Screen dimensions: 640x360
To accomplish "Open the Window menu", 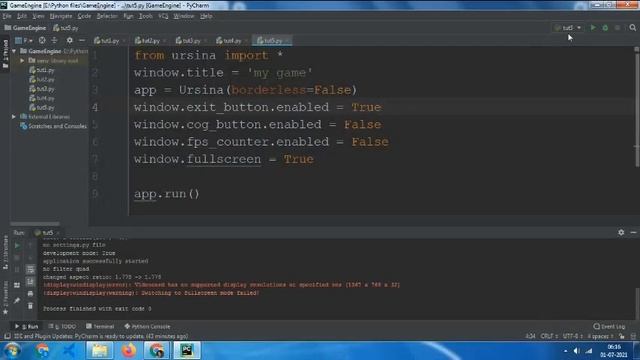I will tap(184, 16).
